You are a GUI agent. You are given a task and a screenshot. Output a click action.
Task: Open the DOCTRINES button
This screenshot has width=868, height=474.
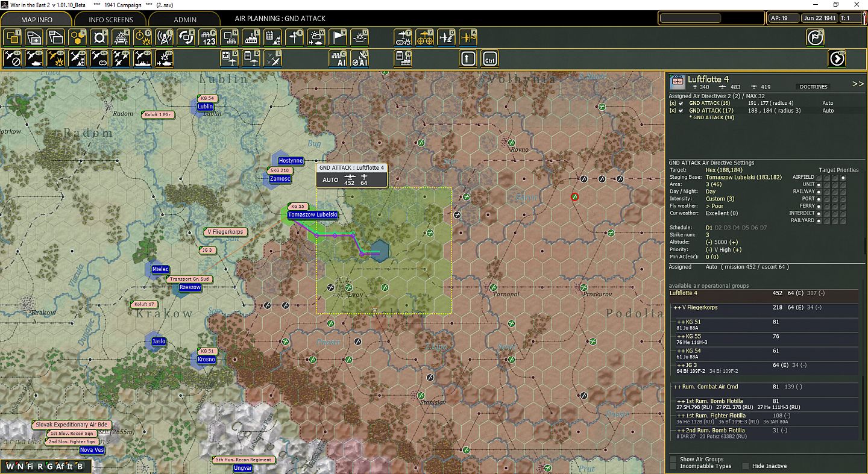[x=814, y=87]
